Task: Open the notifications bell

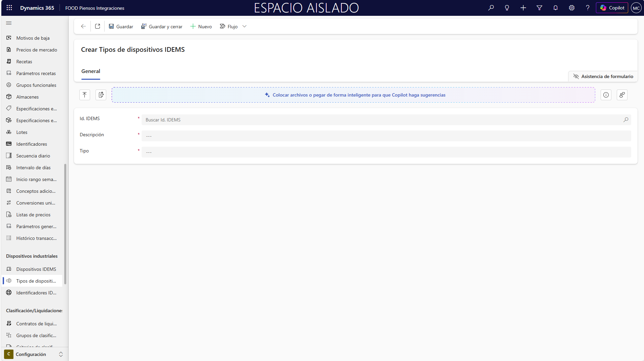Action: click(555, 8)
